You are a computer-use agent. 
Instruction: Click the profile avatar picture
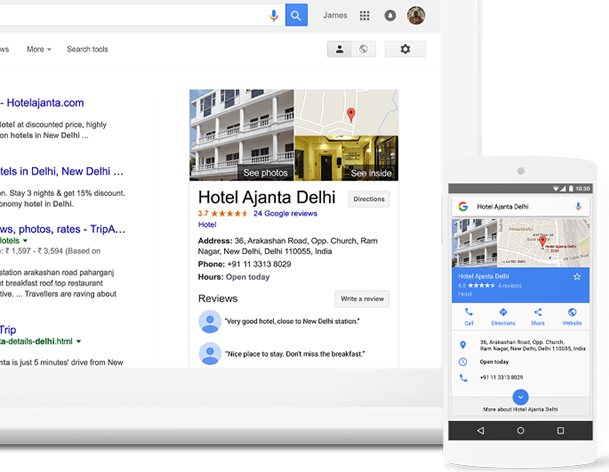coord(416,16)
